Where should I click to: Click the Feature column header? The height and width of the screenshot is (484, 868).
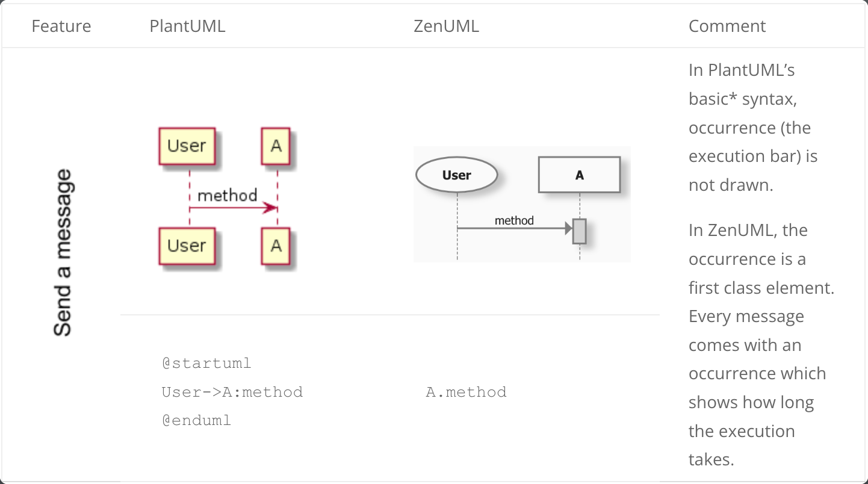(61, 26)
